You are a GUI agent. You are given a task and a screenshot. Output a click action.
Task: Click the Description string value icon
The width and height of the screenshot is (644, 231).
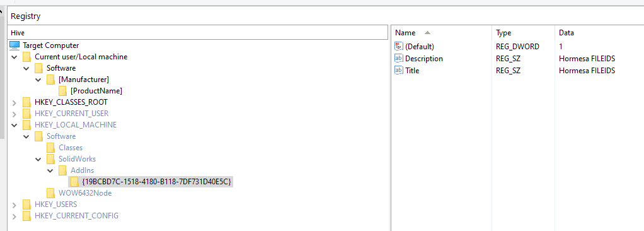point(398,58)
